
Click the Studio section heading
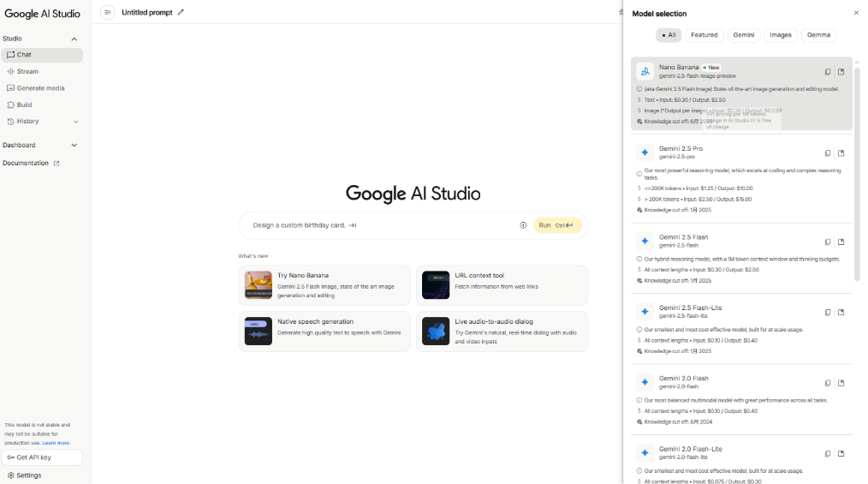[12, 39]
